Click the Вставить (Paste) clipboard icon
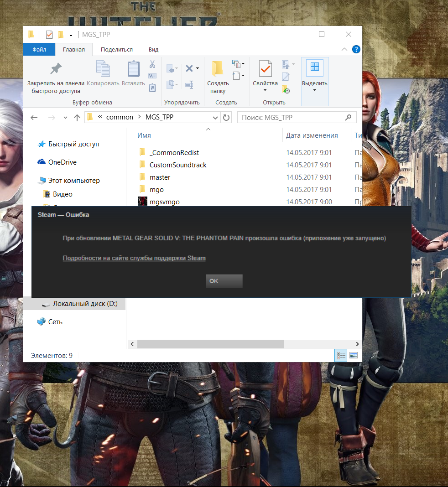 point(134,69)
